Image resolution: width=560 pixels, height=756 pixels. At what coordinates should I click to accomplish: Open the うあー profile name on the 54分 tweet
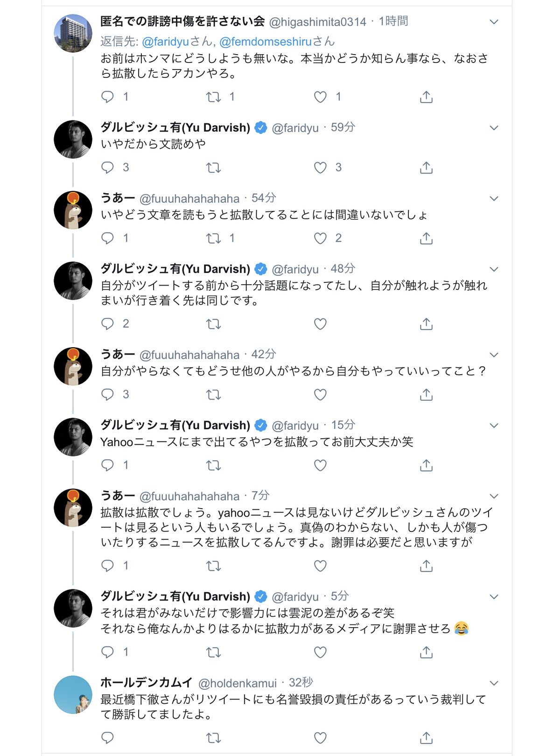click(x=118, y=198)
